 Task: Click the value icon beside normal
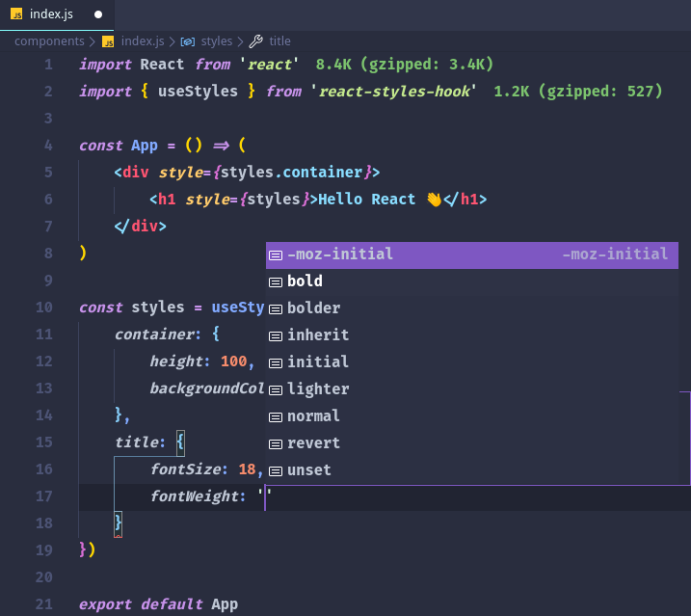pyautogui.click(x=276, y=417)
